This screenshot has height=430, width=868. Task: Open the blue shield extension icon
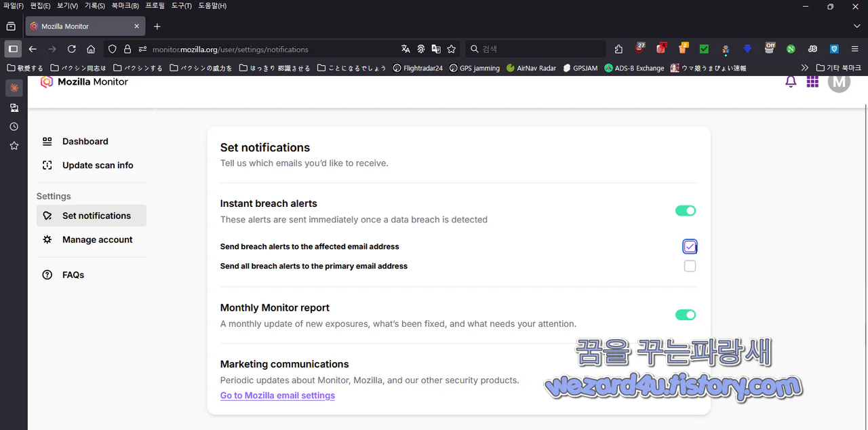click(834, 49)
